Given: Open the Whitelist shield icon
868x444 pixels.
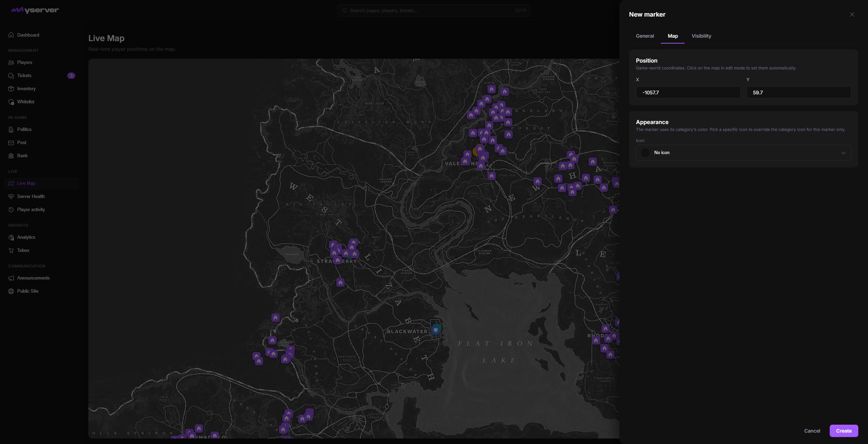Looking at the screenshot, I should pos(11,102).
